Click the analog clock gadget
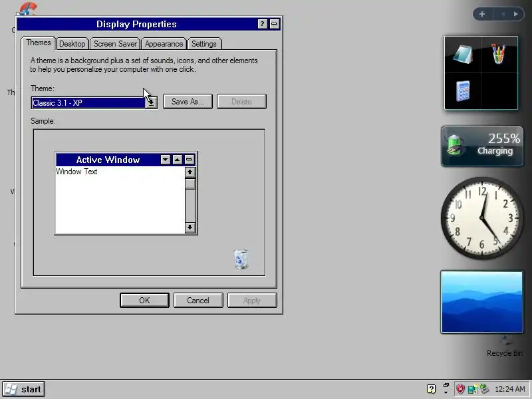The image size is (532, 399). click(x=481, y=218)
